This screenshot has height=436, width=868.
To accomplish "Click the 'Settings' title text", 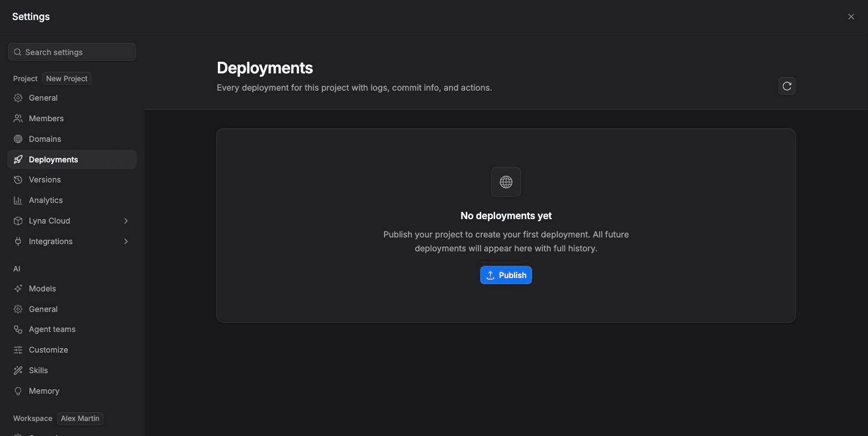I will 31,17.
